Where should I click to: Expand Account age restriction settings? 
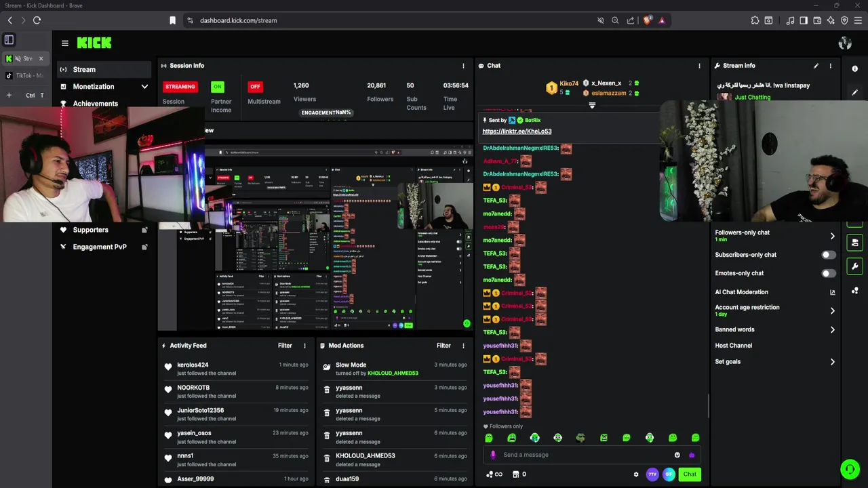point(833,311)
